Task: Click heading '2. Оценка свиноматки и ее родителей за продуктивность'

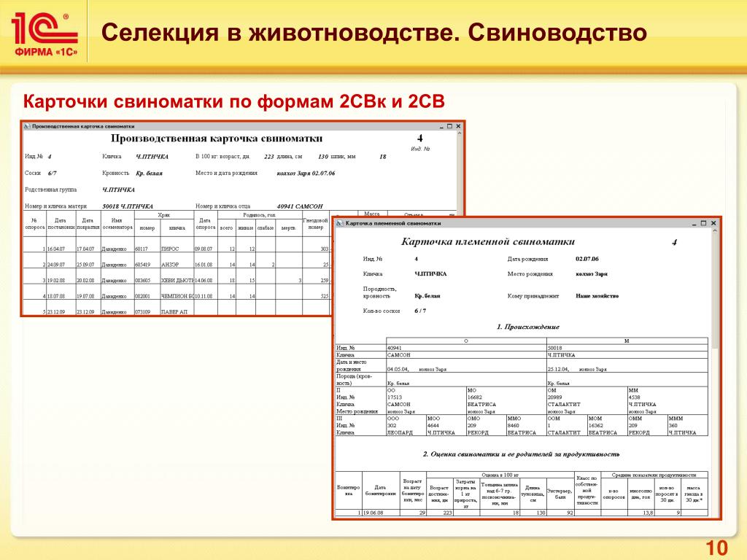Action: pyautogui.click(x=521, y=454)
